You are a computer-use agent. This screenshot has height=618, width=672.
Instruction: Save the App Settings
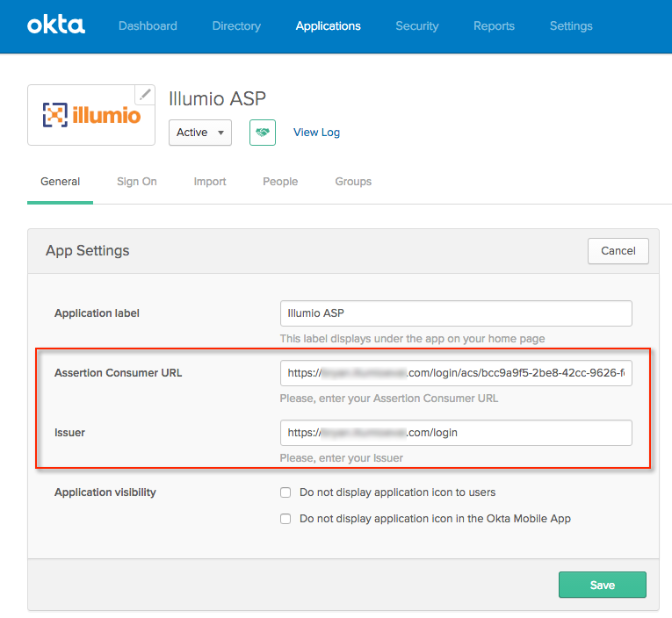[602, 585]
